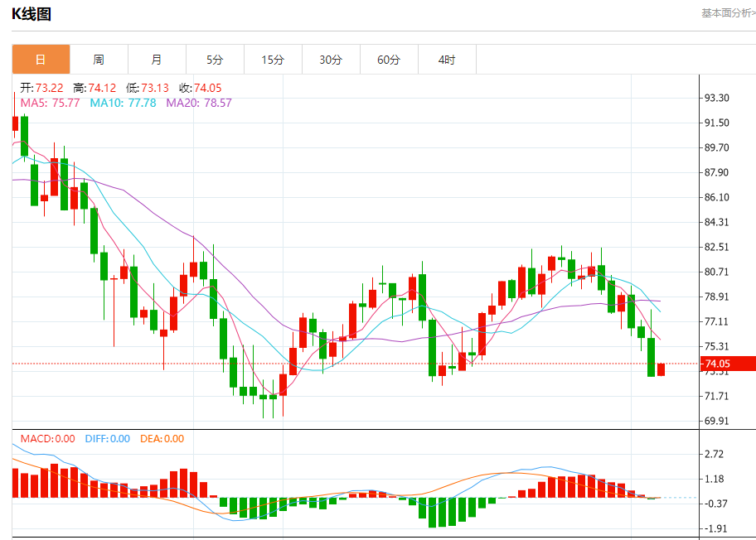
Task: Click the 82.51 price axis label
Action: coord(716,247)
